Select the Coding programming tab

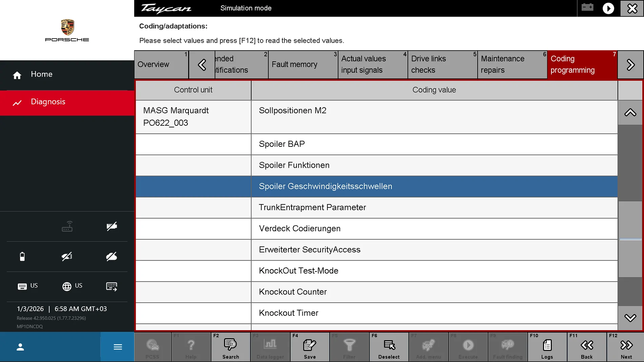(582, 64)
